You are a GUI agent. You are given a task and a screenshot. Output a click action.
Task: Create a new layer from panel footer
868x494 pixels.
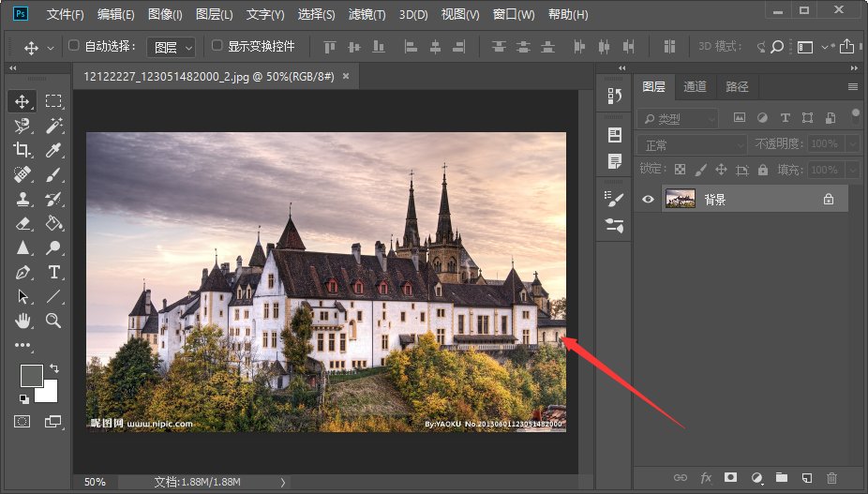805,478
